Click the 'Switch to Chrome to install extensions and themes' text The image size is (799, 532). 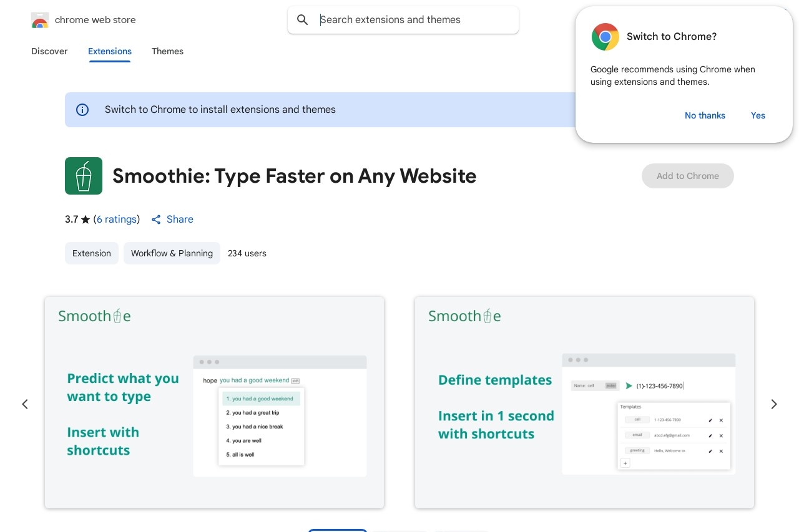pos(220,110)
